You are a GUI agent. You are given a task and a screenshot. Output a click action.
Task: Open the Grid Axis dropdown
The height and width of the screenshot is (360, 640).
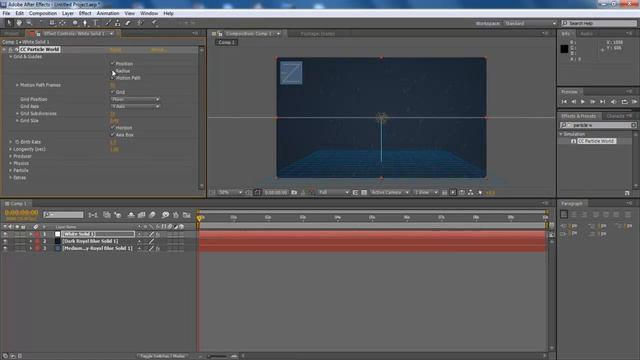[135, 106]
